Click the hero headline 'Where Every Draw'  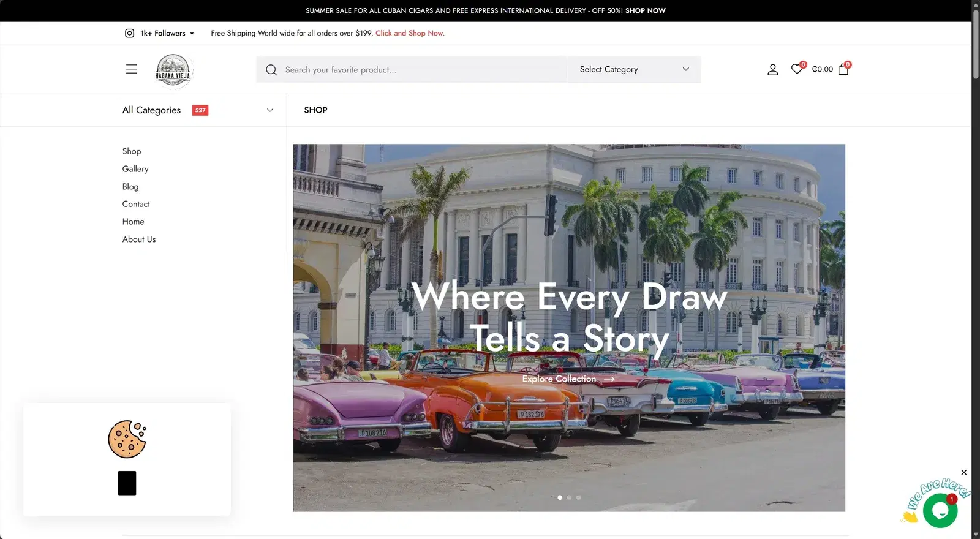tap(570, 297)
